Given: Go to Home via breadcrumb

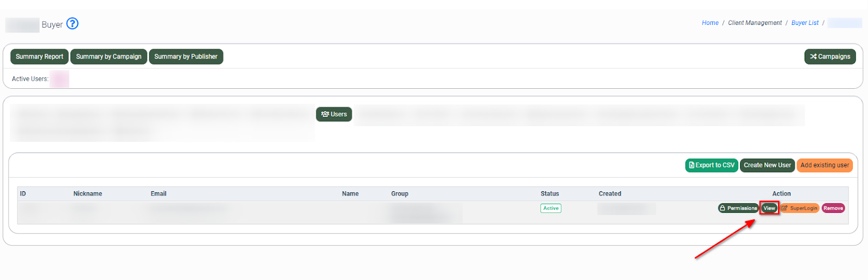Looking at the screenshot, I should coord(710,23).
